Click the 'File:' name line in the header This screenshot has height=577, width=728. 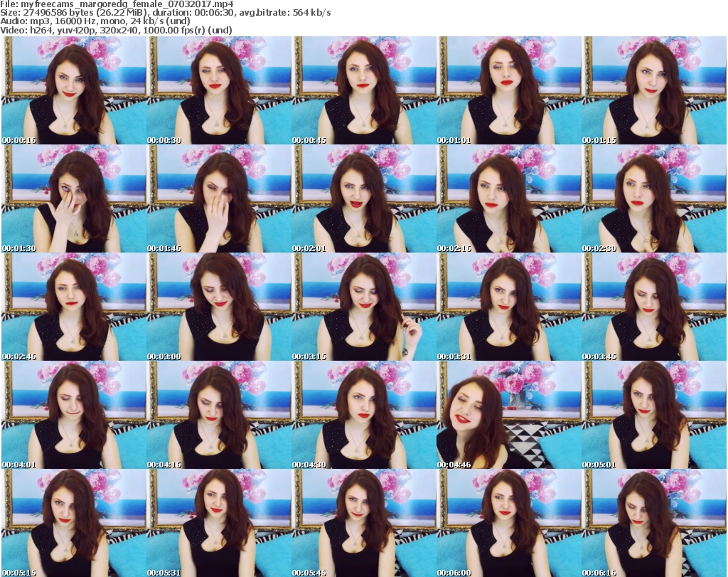[117, 4]
